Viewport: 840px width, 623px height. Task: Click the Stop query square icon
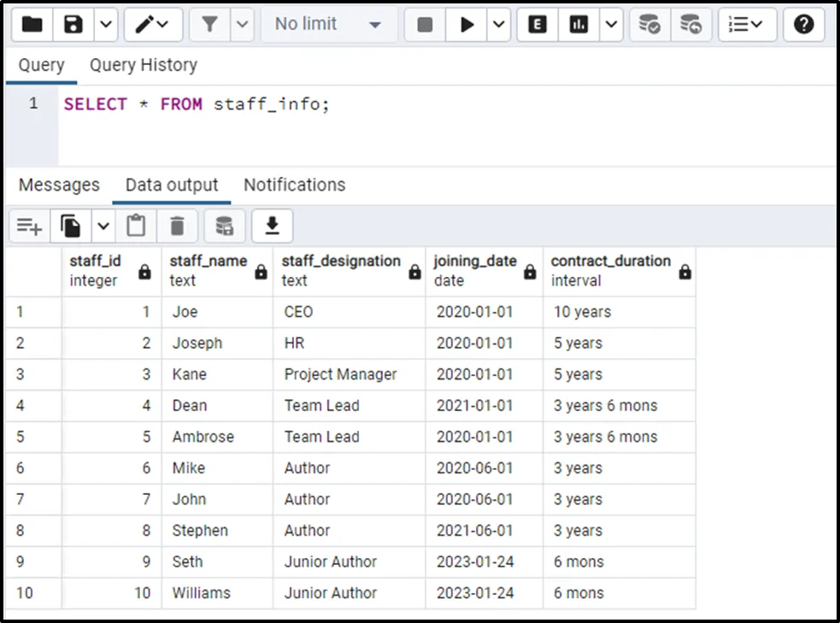click(425, 25)
